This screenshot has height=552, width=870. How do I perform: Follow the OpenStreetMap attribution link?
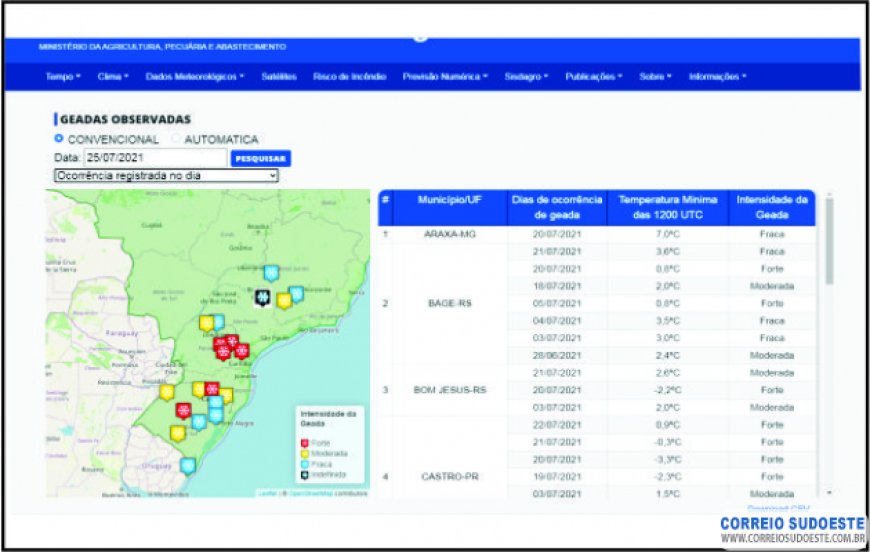coord(311,493)
